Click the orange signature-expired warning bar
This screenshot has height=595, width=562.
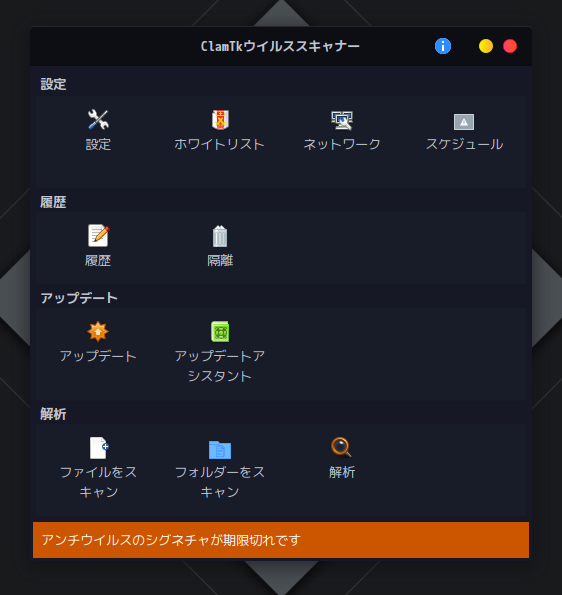tap(281, 540)
